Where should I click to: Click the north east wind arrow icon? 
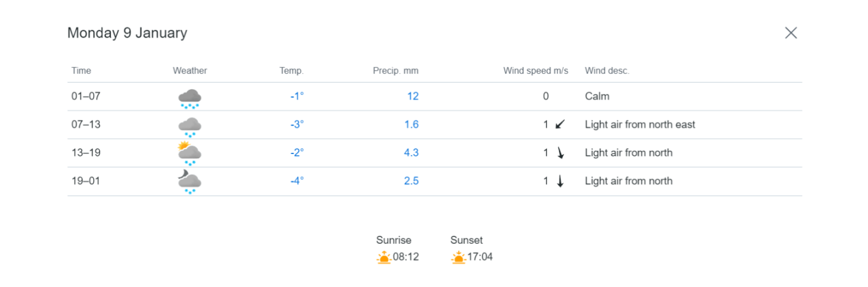point(560,124)
